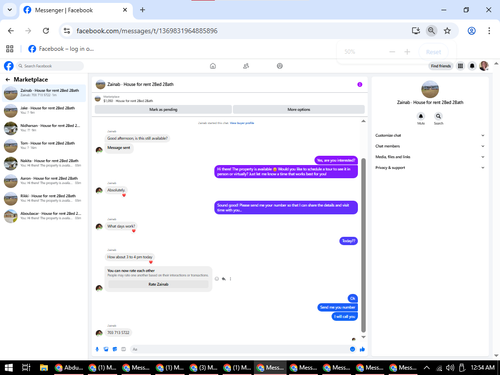View site information icon in address bar
Screen dimensions: 500x375
(67, 31)
